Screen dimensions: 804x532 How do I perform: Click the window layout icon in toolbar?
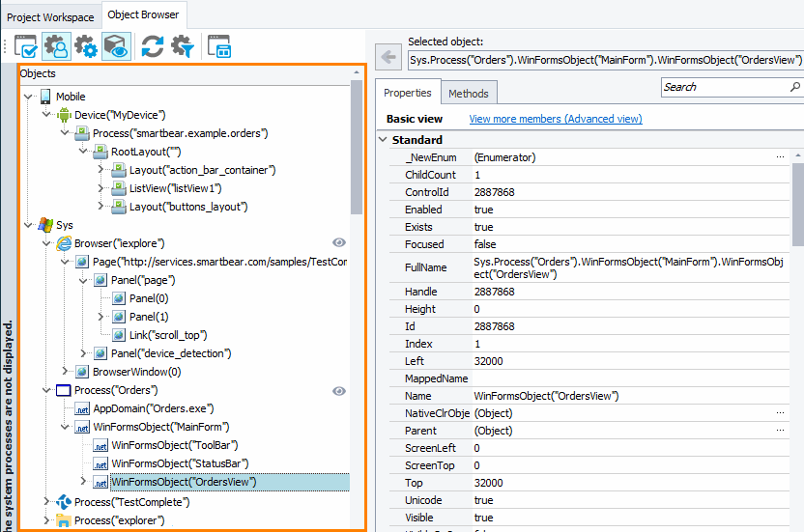(220, 45)
